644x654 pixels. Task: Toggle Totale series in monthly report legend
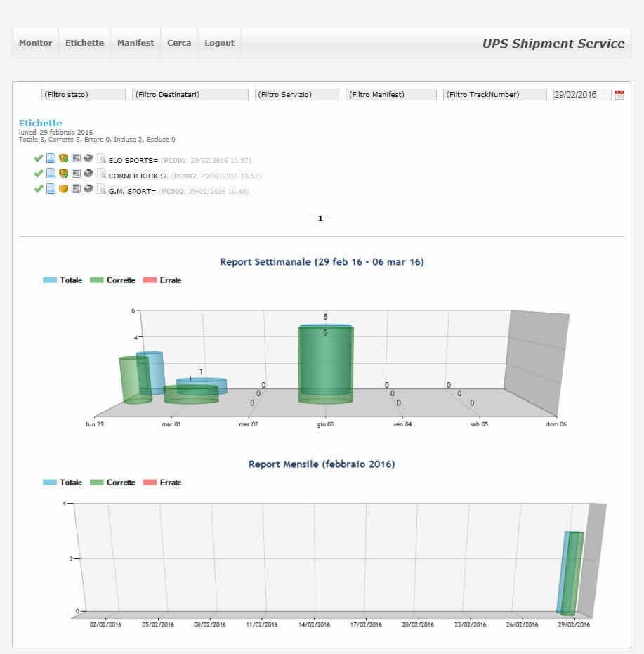[x=63, y=483]
